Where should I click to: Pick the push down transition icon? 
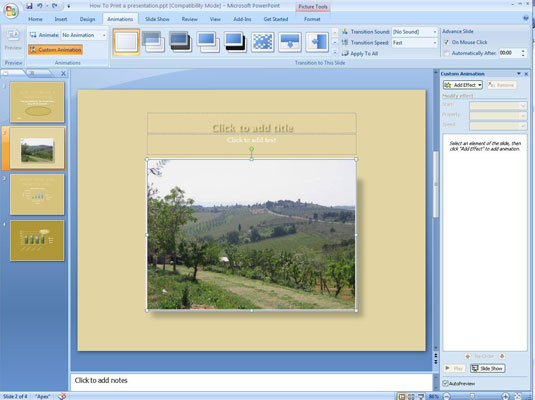pos(290,42)
